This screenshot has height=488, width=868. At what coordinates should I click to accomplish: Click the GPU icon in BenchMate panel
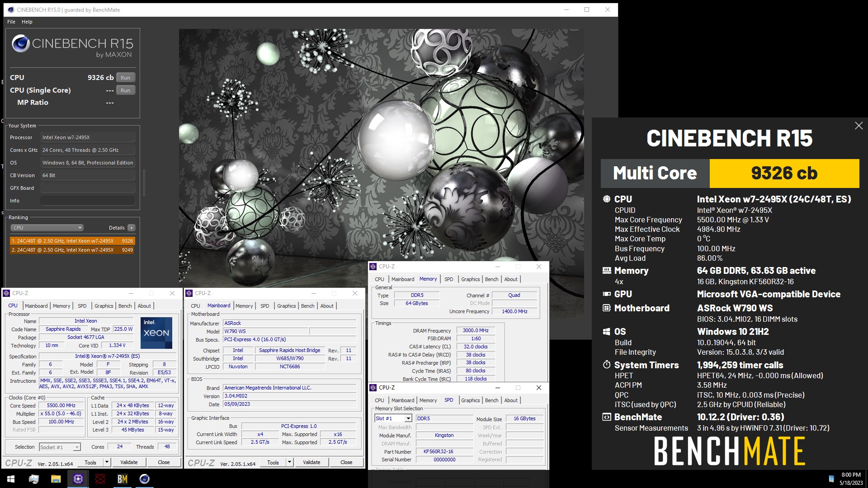coord(607,294)
